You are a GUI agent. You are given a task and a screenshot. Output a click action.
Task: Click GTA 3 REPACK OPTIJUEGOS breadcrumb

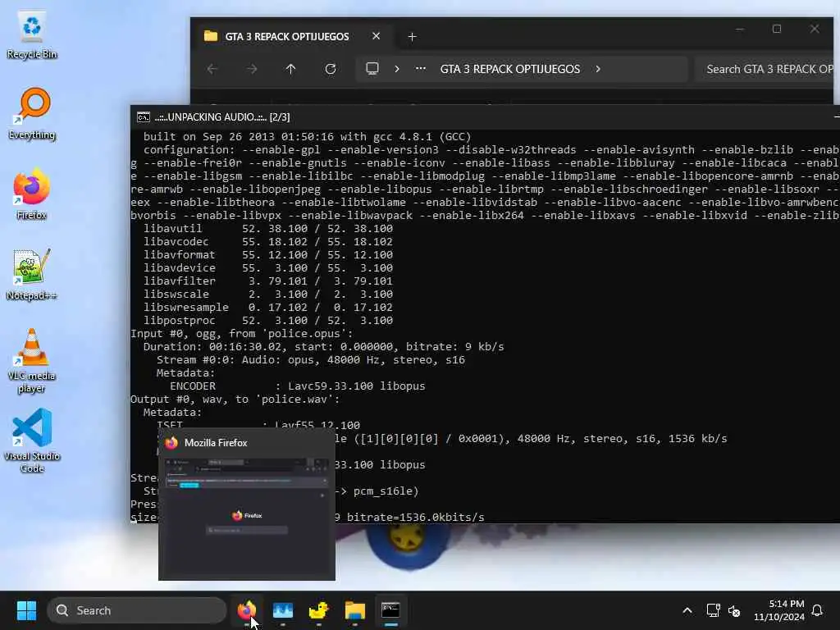point(510,69)
